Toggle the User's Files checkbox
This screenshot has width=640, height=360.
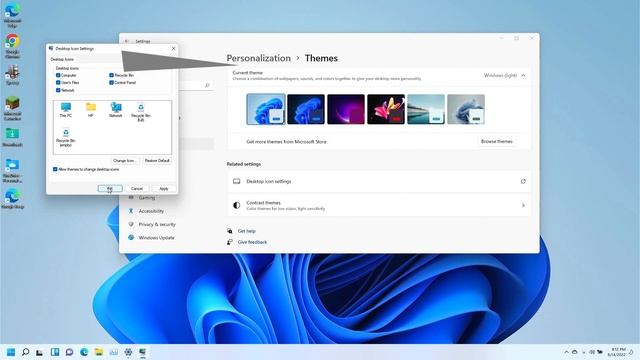click(58, 82)
